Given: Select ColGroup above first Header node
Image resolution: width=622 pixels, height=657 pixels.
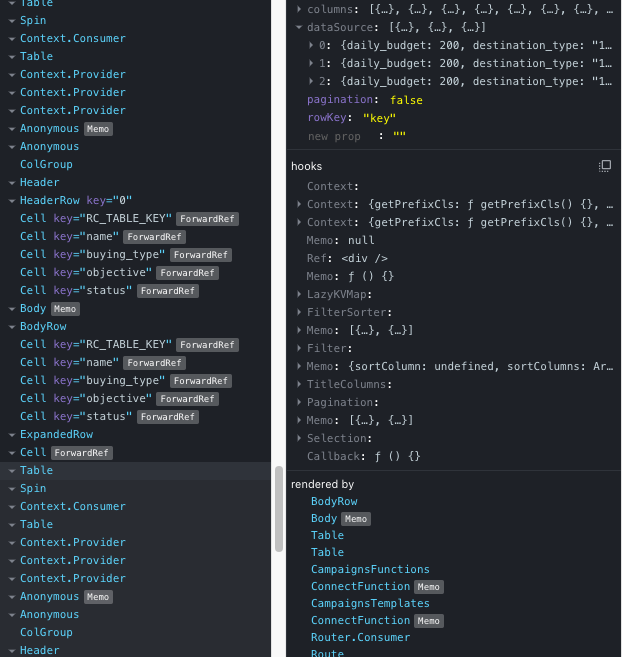Looking at the screenshot, I should click(x=46, y=165).
